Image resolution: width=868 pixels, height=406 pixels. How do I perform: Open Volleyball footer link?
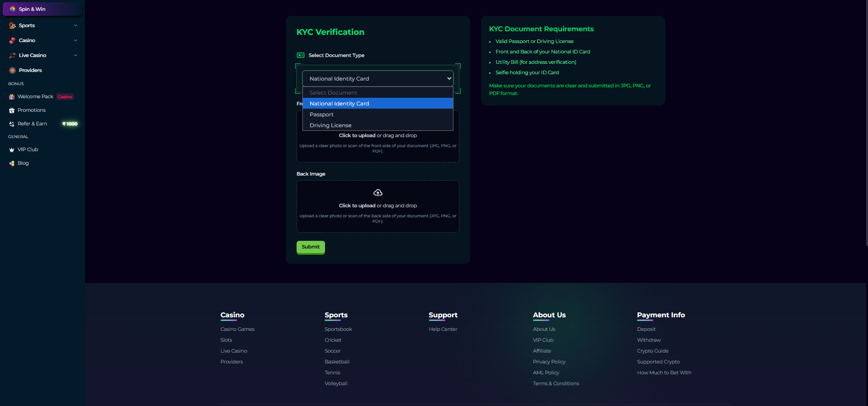(x=336, y=384)
